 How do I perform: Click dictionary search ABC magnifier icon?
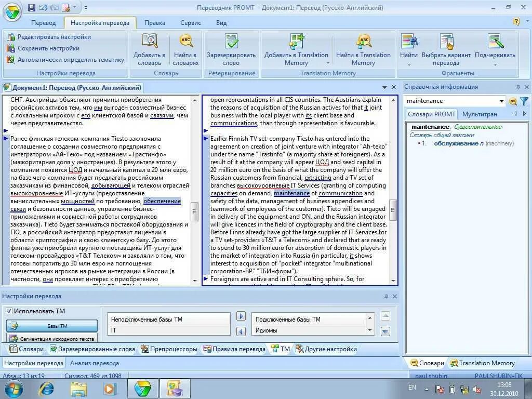click(513, 101)
